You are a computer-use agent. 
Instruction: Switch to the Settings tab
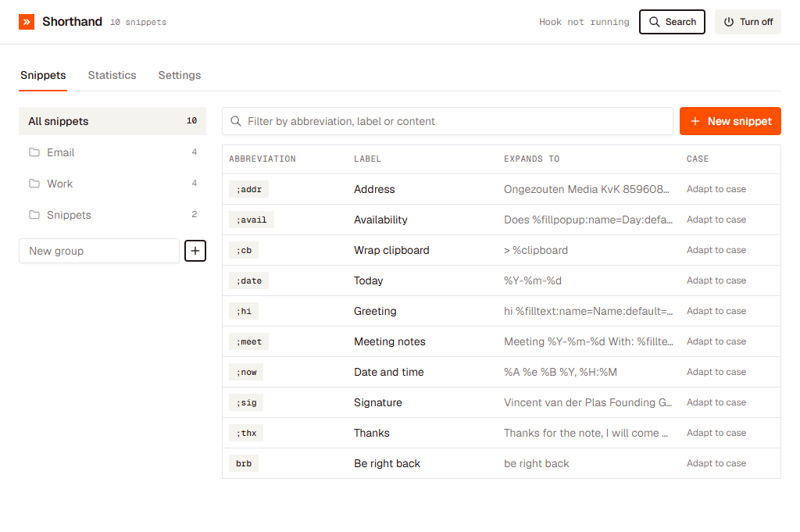pyautogui.click(x=180, y=76)
